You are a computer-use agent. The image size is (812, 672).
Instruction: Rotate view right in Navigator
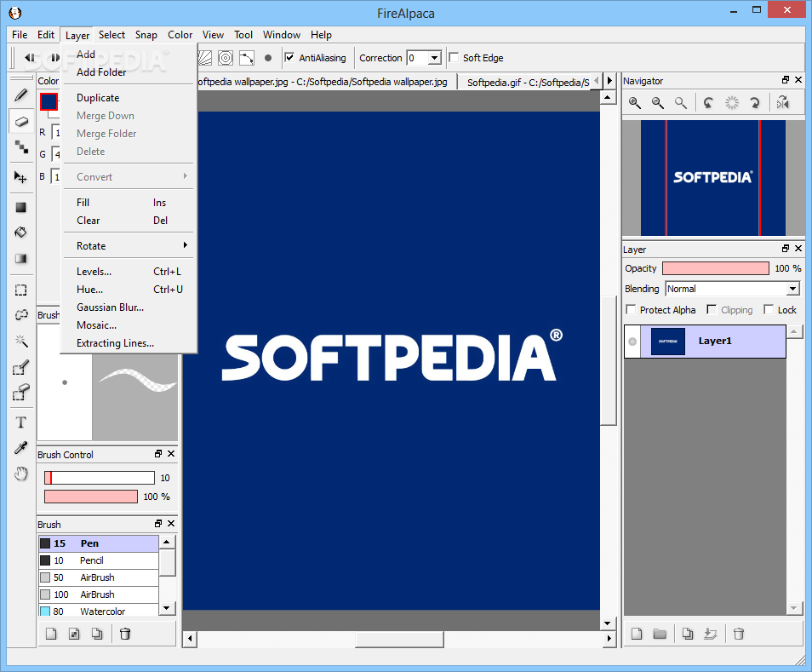pyautogui.click(x=755, y=102)
